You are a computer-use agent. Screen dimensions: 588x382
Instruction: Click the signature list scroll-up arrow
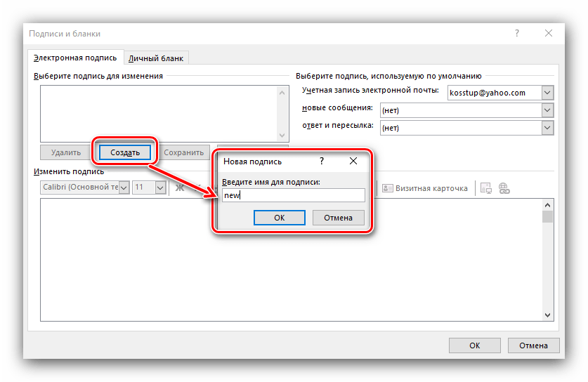282,92
